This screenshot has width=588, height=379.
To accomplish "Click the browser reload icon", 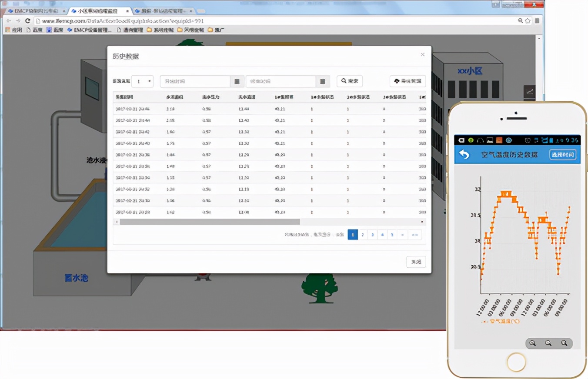I will coord(28,21).
